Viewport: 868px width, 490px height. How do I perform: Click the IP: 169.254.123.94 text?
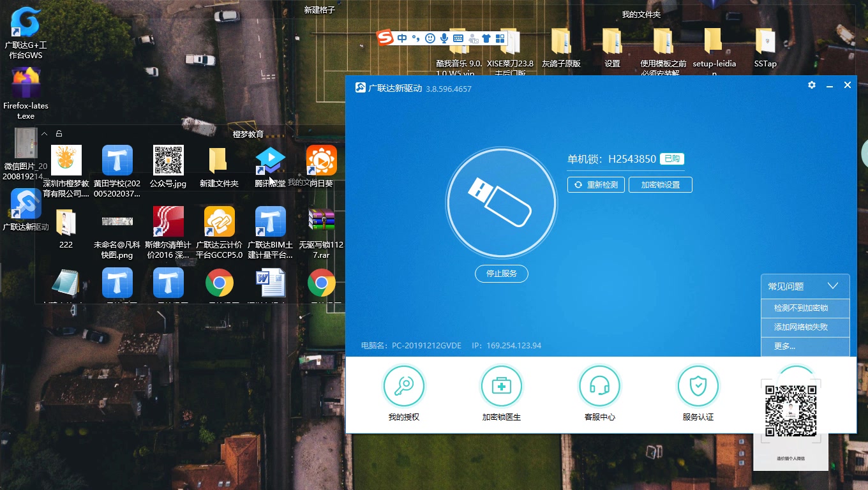click(x=506, y=346)
